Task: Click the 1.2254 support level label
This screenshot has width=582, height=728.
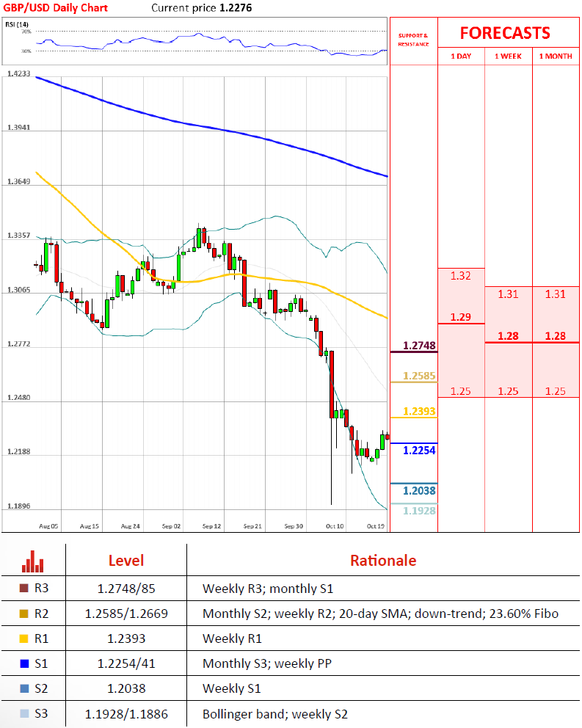Action: pyautogui.click(x=419, y=451)
